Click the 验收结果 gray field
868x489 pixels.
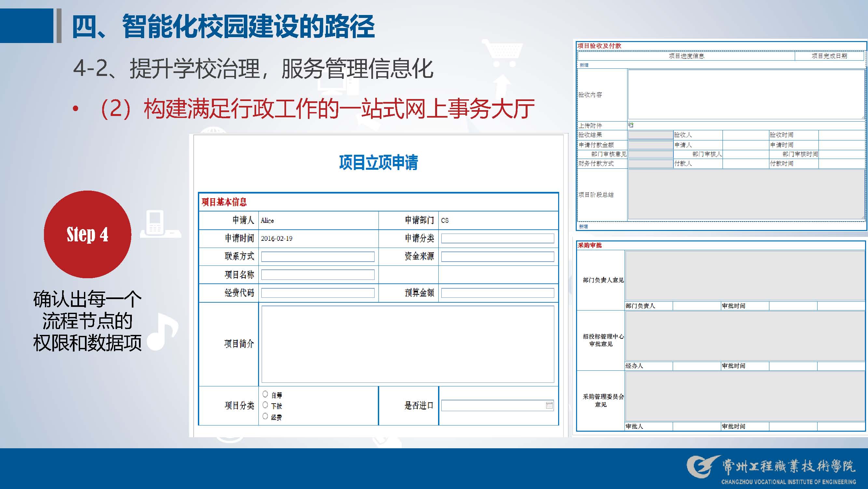(x=650, y=135)
